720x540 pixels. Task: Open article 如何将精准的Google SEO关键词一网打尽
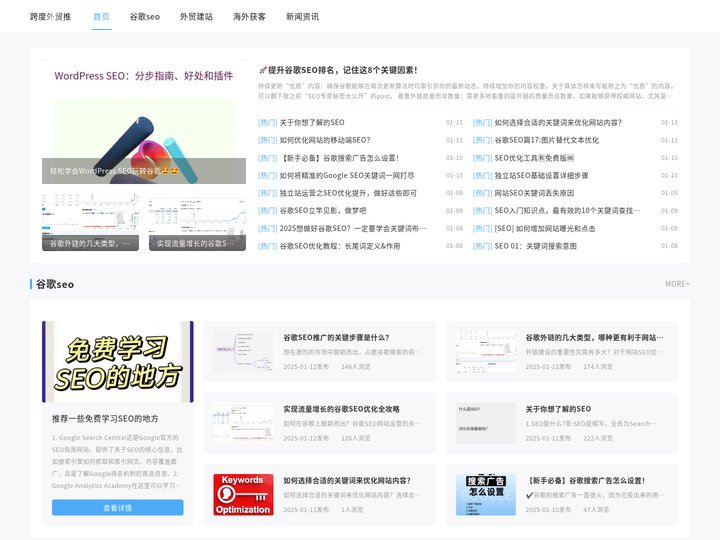[347, 175]
